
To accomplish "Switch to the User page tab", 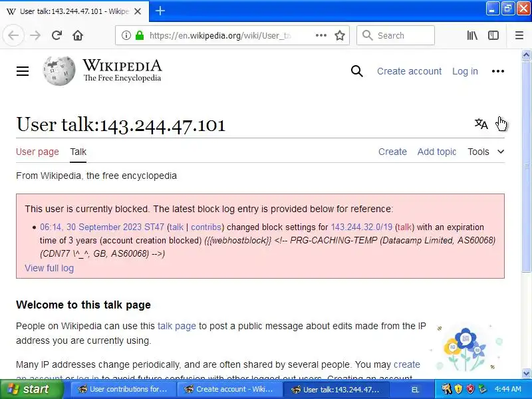I will 37,152.
